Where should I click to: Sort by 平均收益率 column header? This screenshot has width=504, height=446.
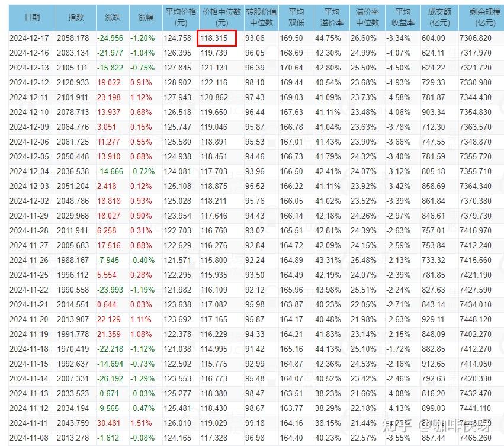pos(402,18)
